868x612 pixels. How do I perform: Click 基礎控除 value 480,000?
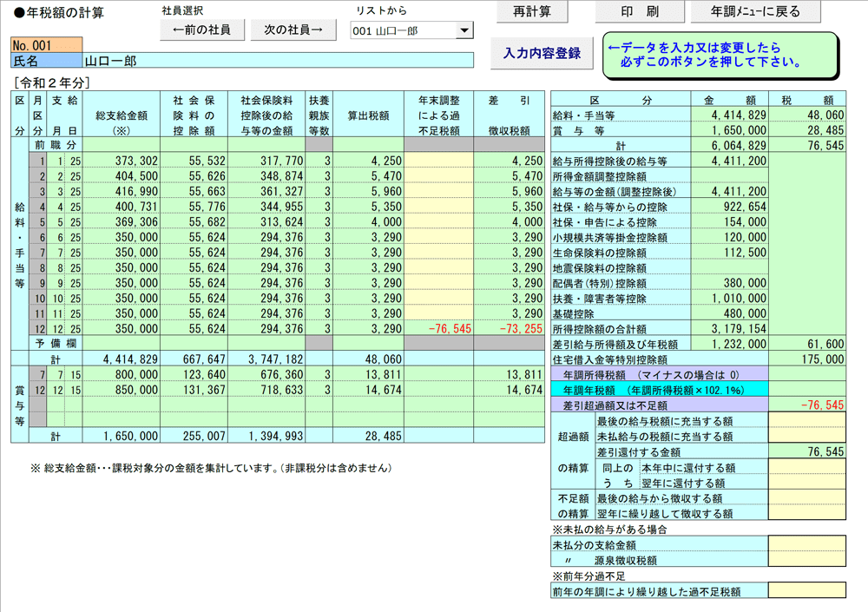[730, 313]
